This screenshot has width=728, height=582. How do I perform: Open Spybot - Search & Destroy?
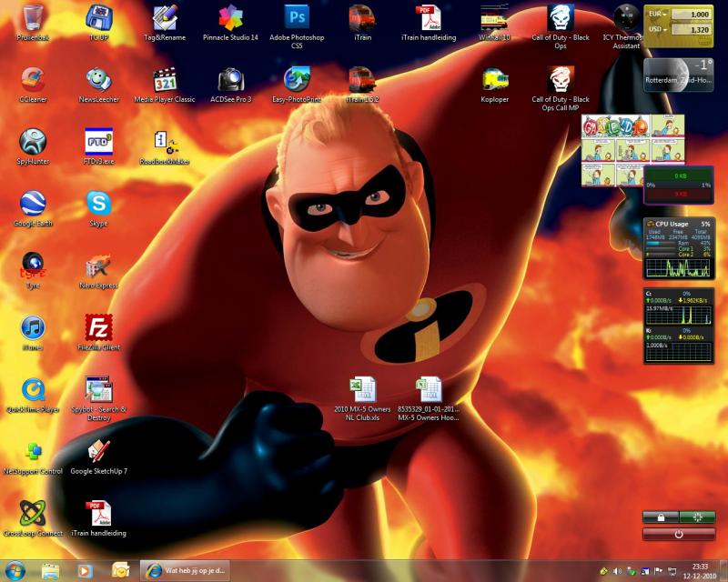(99, 398)
